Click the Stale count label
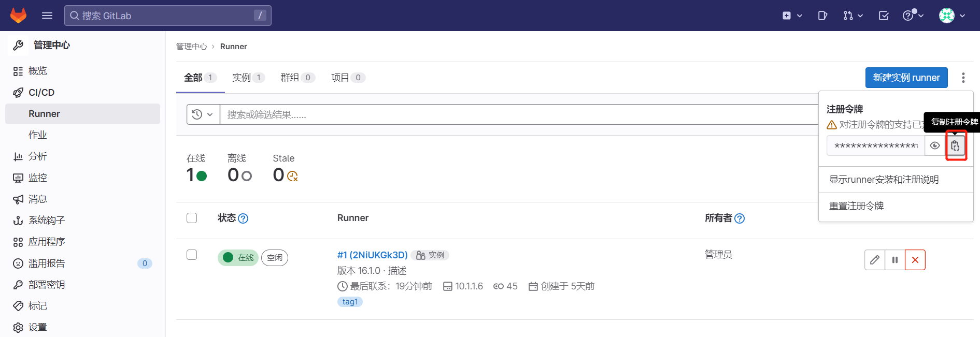980x337 pixels. (283, 158)
